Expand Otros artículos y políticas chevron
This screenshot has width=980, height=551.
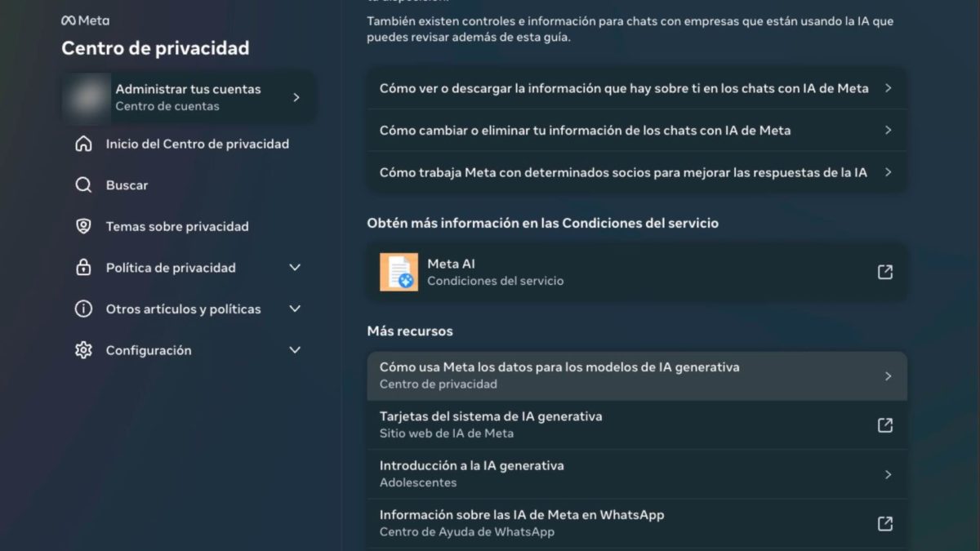[295, 309]
